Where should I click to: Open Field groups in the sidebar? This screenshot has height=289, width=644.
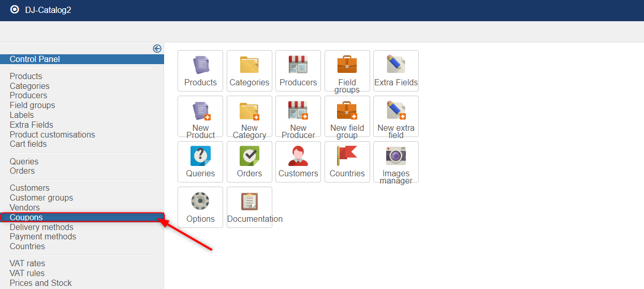click(32, 105)
